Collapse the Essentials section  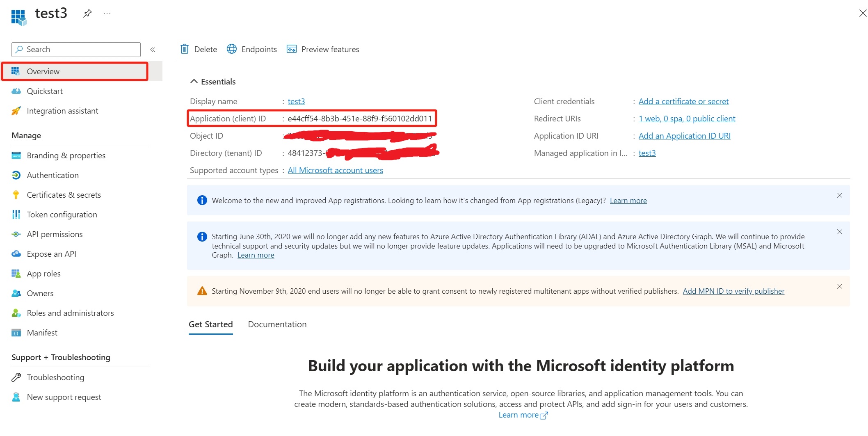[x=194, y=82]
